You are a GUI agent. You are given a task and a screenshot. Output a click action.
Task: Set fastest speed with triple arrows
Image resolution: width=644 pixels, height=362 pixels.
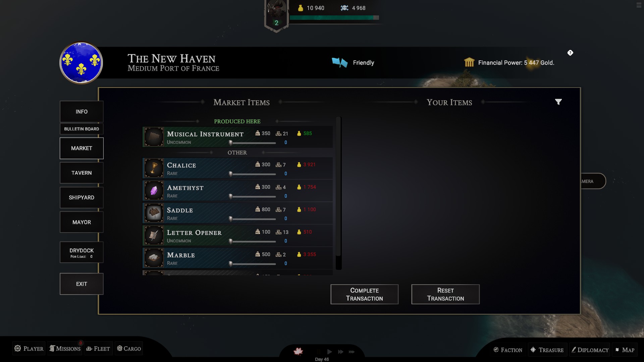point(352,352)
